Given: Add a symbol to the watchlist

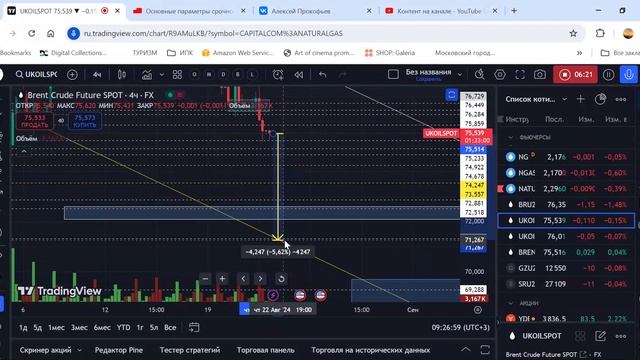Looking at the screenshot, I should [580, 99].
